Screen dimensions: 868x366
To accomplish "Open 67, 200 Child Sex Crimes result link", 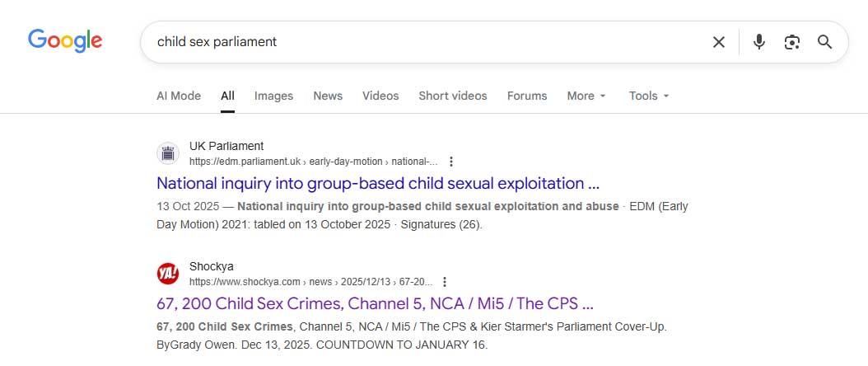I will 376,303.
